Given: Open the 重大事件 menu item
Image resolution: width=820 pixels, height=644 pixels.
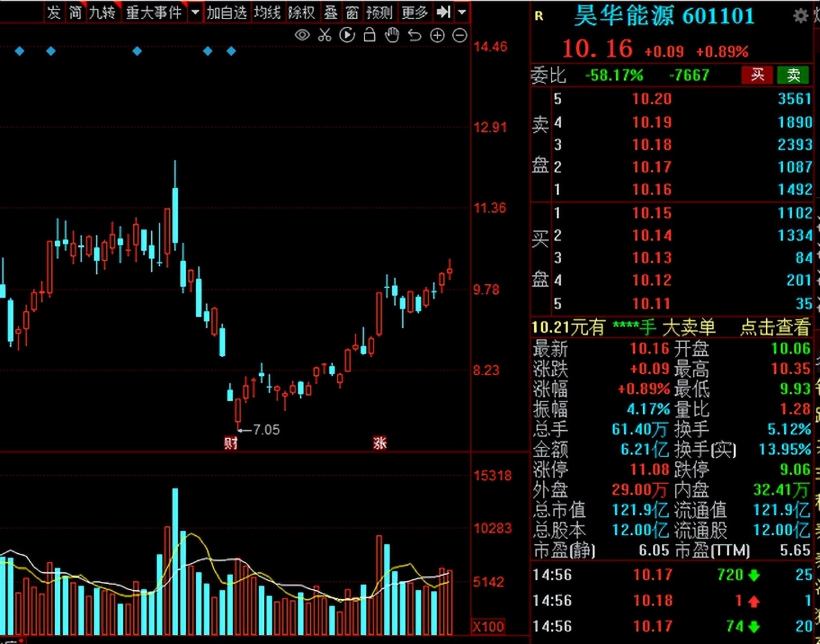Looking at the screenshot, I should 154,12.
